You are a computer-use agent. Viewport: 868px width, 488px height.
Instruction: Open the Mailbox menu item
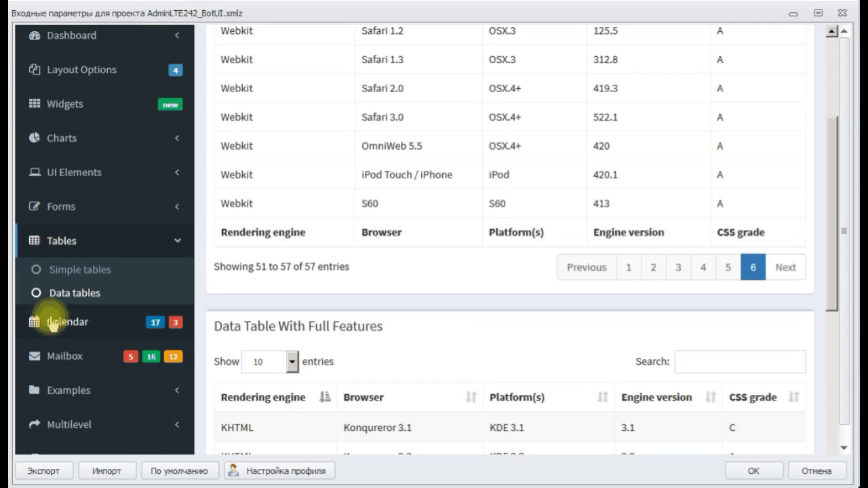click(105, 356)
